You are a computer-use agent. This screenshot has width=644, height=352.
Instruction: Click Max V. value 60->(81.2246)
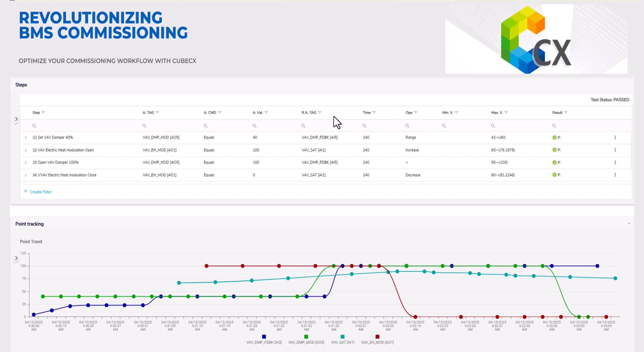tap(503, 175)
